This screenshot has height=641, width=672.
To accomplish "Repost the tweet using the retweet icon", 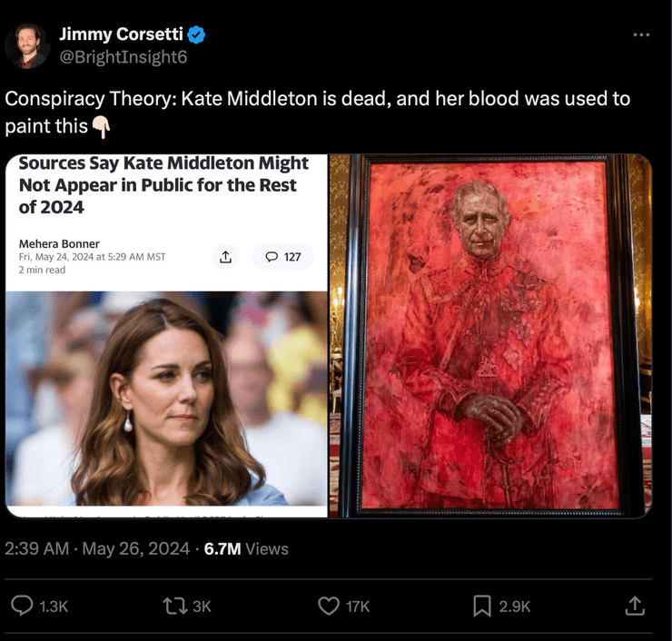I will 170,606.
